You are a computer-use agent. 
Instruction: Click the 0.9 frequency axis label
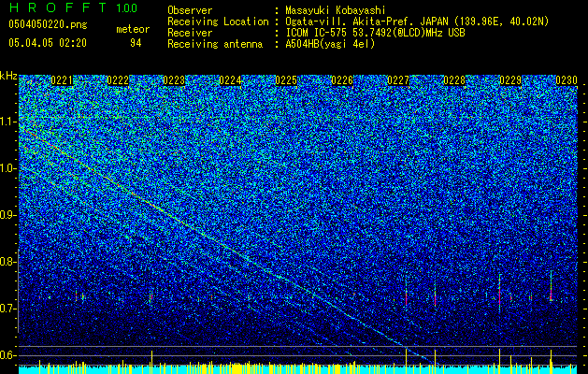pos(8,215)
